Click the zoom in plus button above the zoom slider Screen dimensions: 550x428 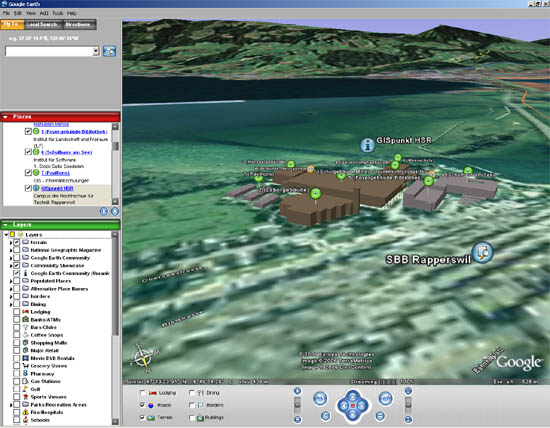point(297,391)
